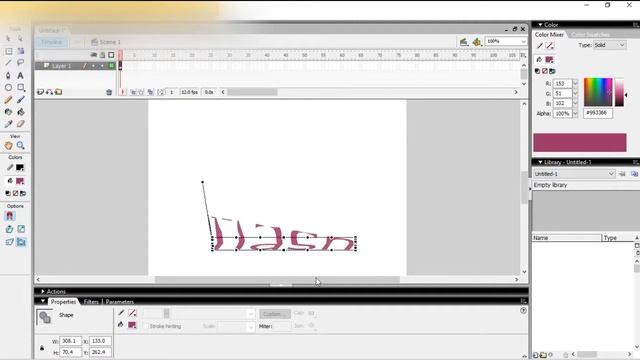The image size is (640, 360).
Task: Select the Zoom magnifier tool
Action: 20,145
